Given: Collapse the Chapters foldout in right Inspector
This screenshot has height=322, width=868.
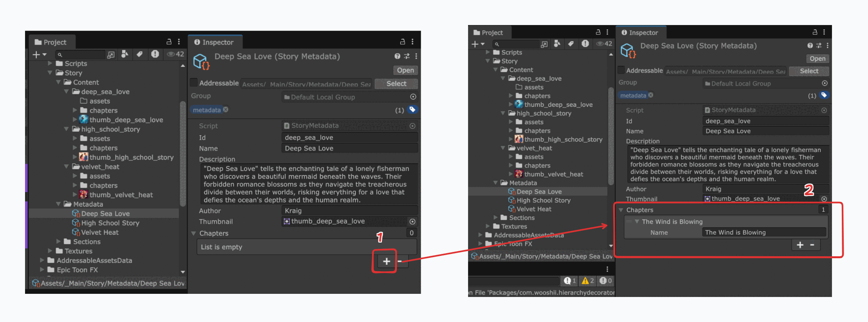Looking at the screenshot, I should (621, 210).
